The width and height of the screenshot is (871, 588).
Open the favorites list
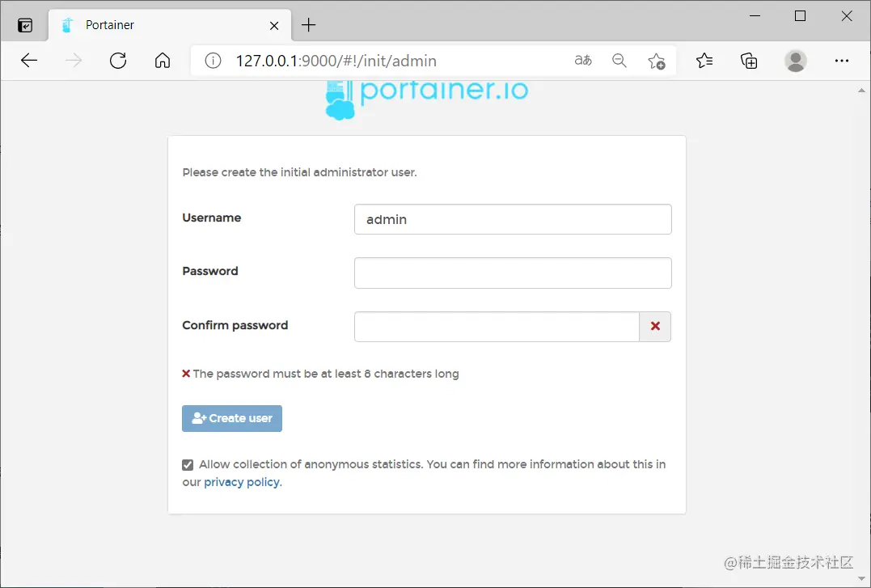pyautogui.click(x=704, y=60)
